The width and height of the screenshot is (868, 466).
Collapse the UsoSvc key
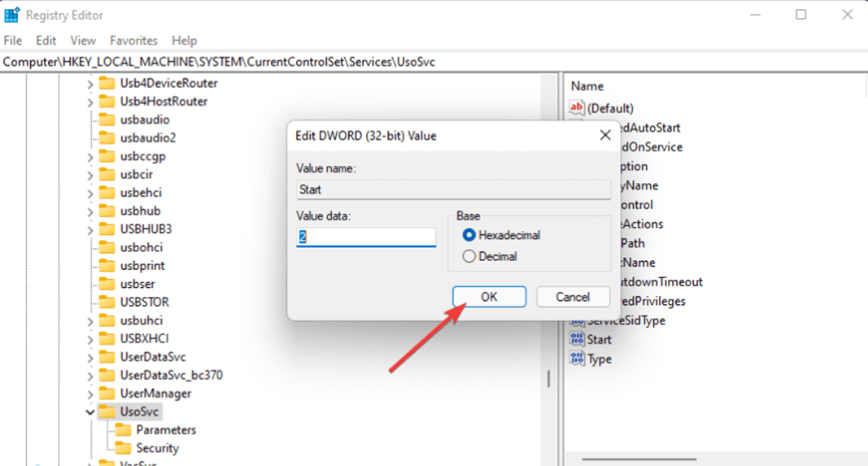tap(89, 412)
